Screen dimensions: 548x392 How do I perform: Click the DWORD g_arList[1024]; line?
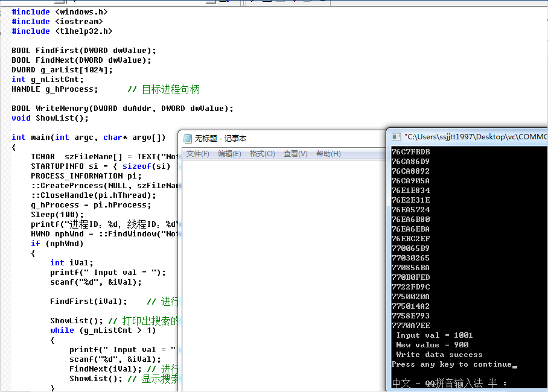click(62, 70)
